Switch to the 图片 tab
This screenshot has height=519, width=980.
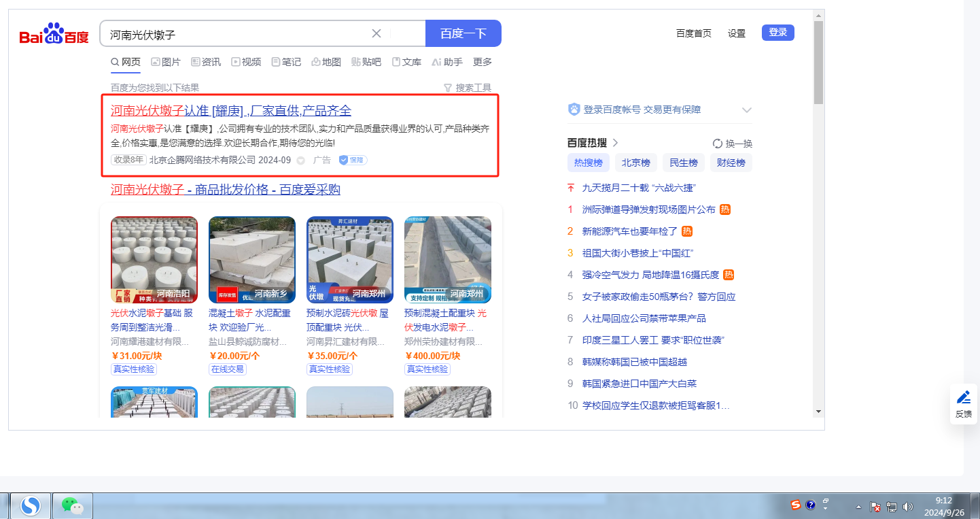click(x=166, y=62)
